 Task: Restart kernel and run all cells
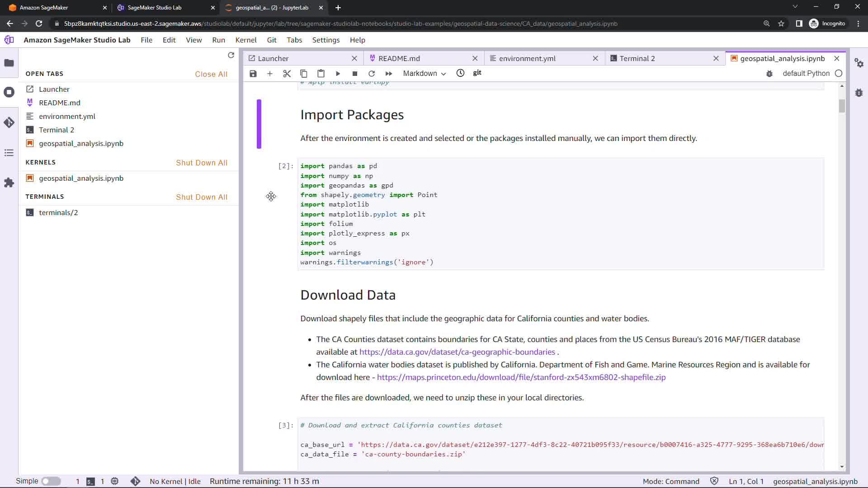coord(388,74)
